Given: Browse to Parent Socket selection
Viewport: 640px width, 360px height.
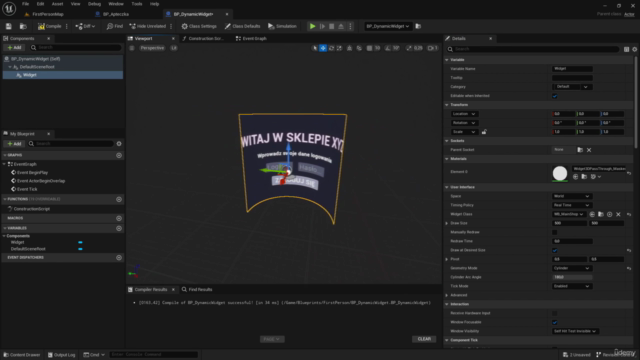Looking at the screenshot, I should point(580,150).
